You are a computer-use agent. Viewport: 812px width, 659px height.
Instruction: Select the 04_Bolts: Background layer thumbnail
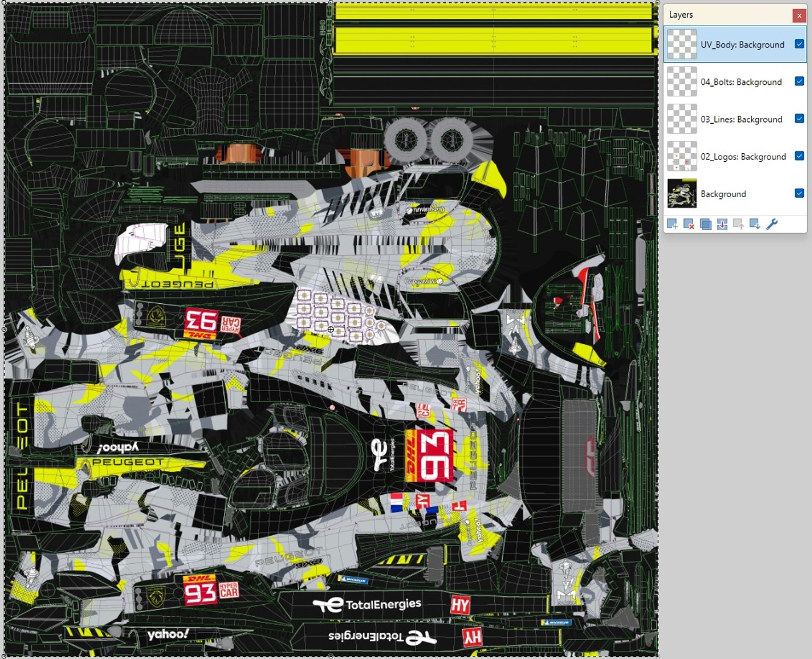pos(681,81)
